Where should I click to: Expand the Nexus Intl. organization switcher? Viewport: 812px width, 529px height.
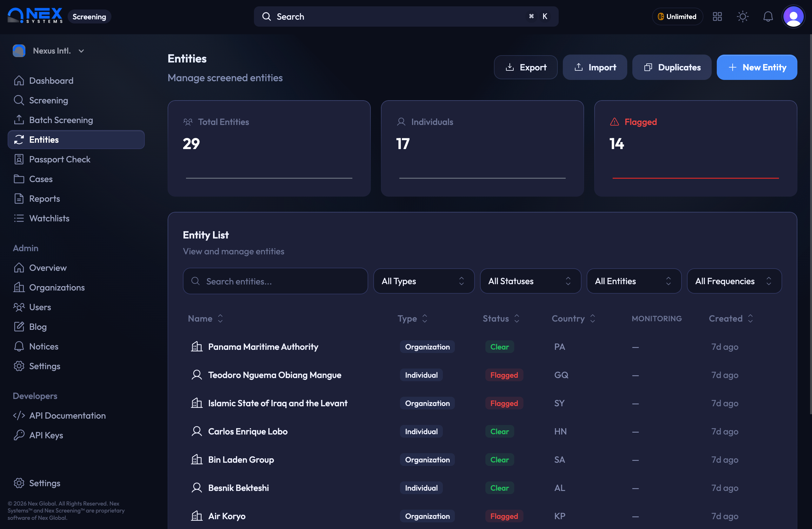[x=49, y=51]
